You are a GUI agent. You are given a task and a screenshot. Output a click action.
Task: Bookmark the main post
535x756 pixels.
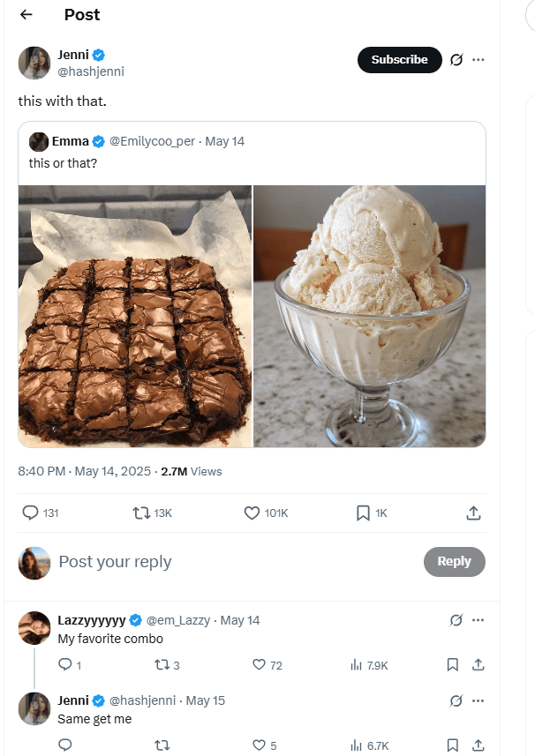point(362,513)
